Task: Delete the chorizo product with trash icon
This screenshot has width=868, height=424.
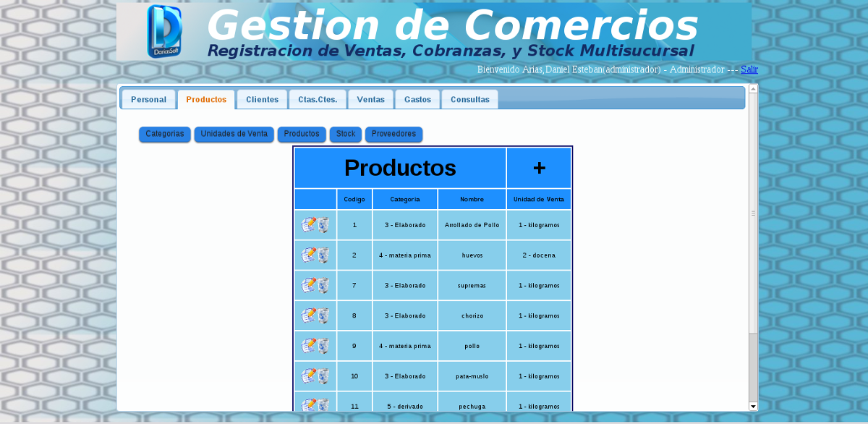Action: [324, 315]
